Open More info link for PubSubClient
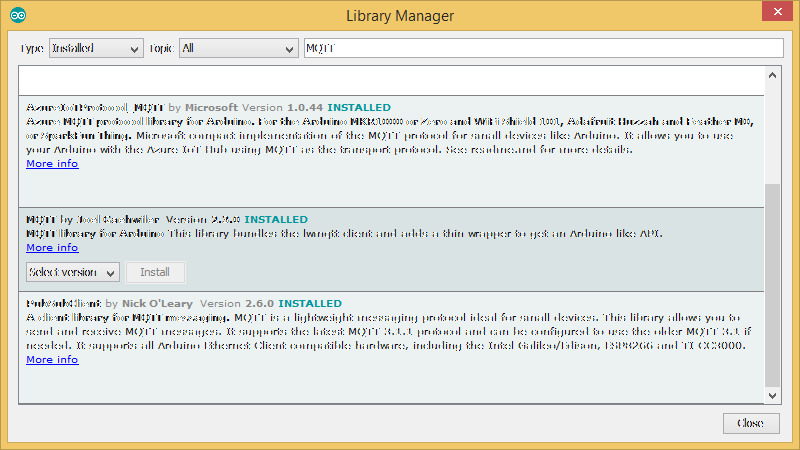800x450 pixels. click(52, 360)
